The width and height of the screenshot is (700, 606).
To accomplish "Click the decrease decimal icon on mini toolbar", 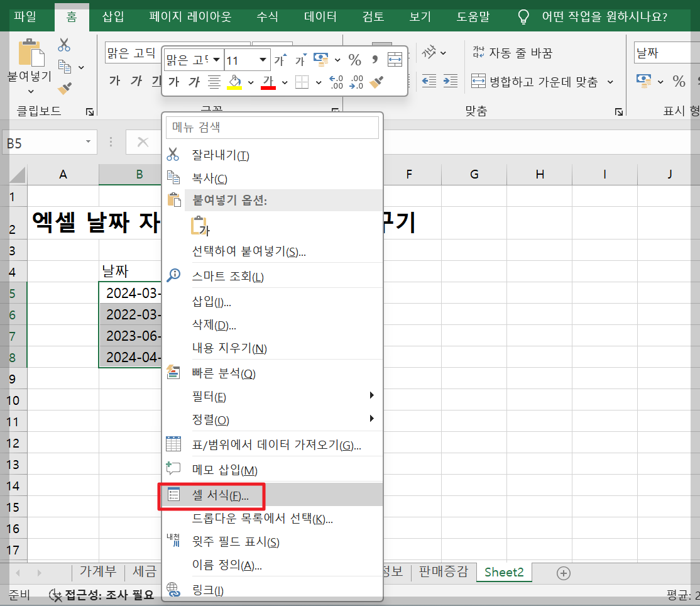I will 356,82.
